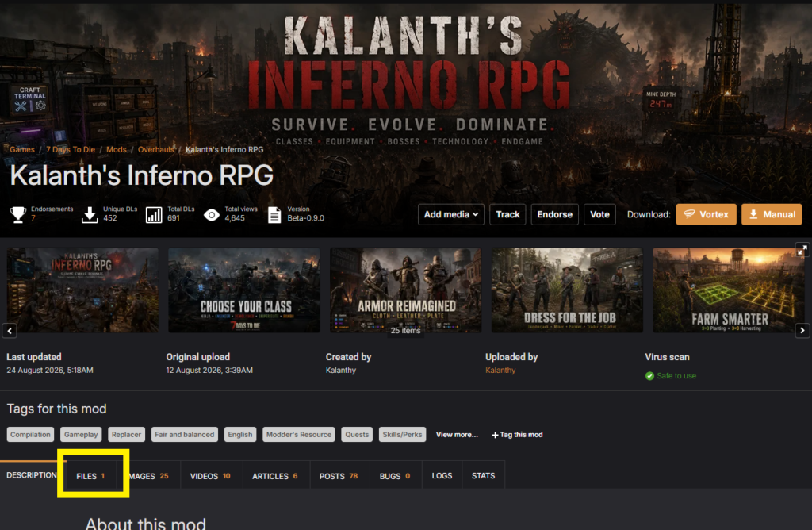This screenshot has width=812, height=530.
Task: Open the Images tab
Action: [x=149, y=475]
